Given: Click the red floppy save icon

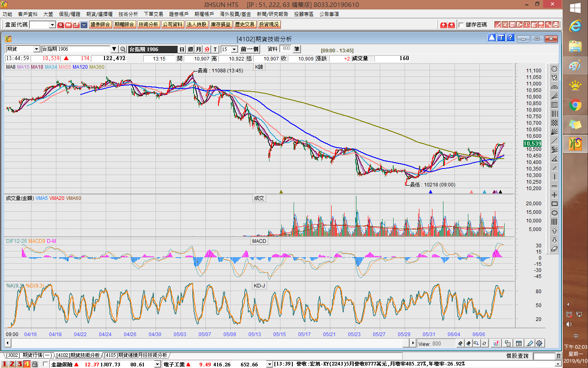Looking at the screenshot, I should pos(512,25).
